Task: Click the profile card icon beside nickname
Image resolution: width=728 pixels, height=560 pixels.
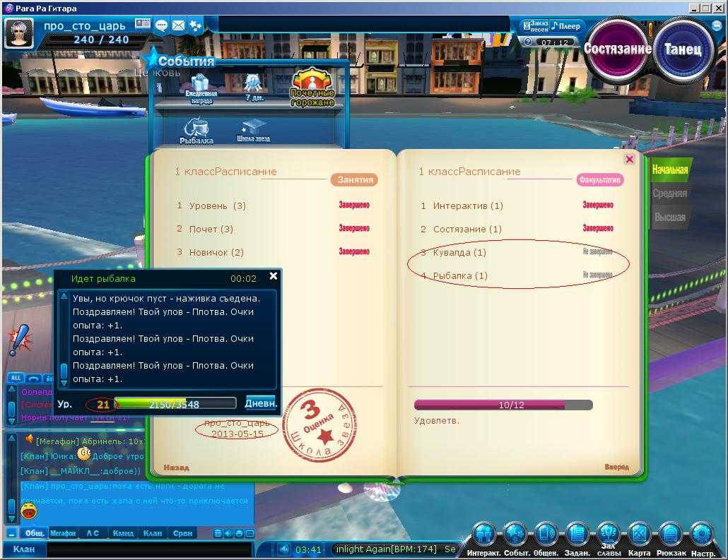Action: tap(143, 24)
